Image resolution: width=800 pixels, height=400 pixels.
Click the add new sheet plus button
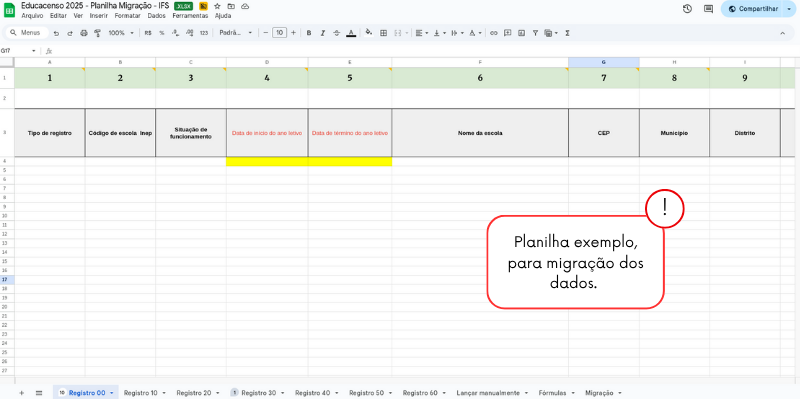coord(21,393)
